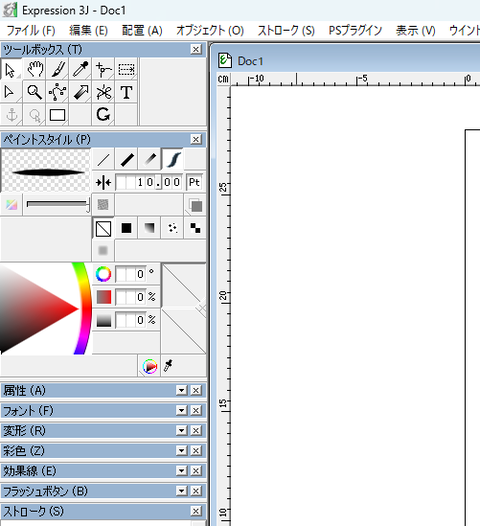This screenshot has height=526, width=480.
Task: Click the Doc1 document icon
Action: pyautogui.click(x=224, y=61)
